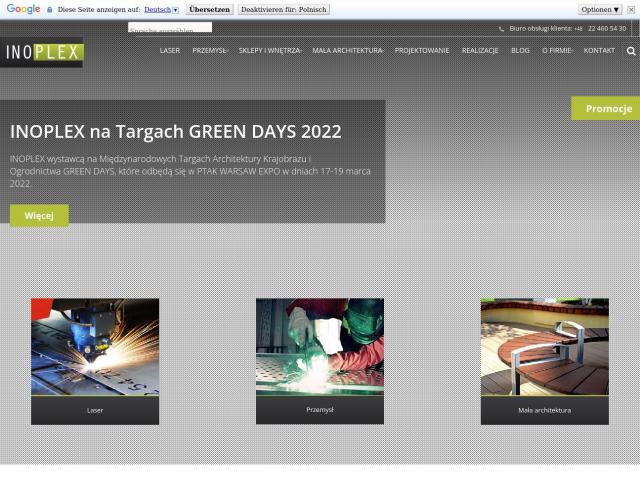This screenshot has width=640, height=480.
Task: Click the Więcej button
Action: tap(39, 216)
